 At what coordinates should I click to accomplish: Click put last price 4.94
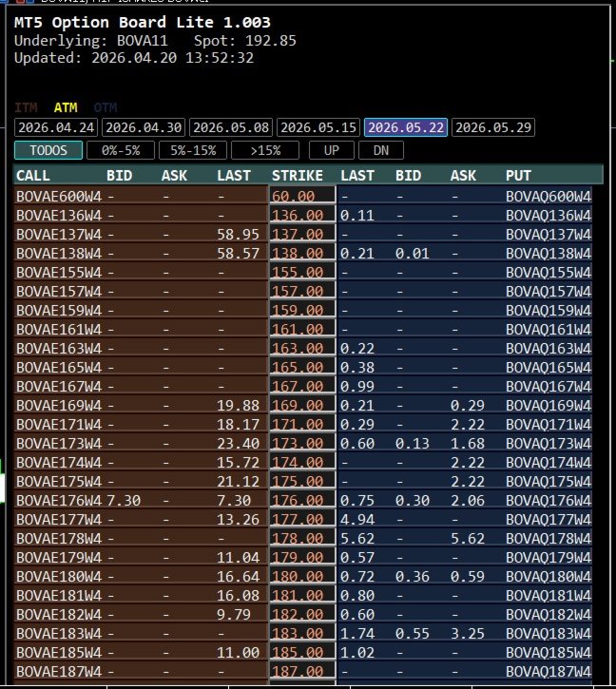pyautogui.click(x=357, y=519)
